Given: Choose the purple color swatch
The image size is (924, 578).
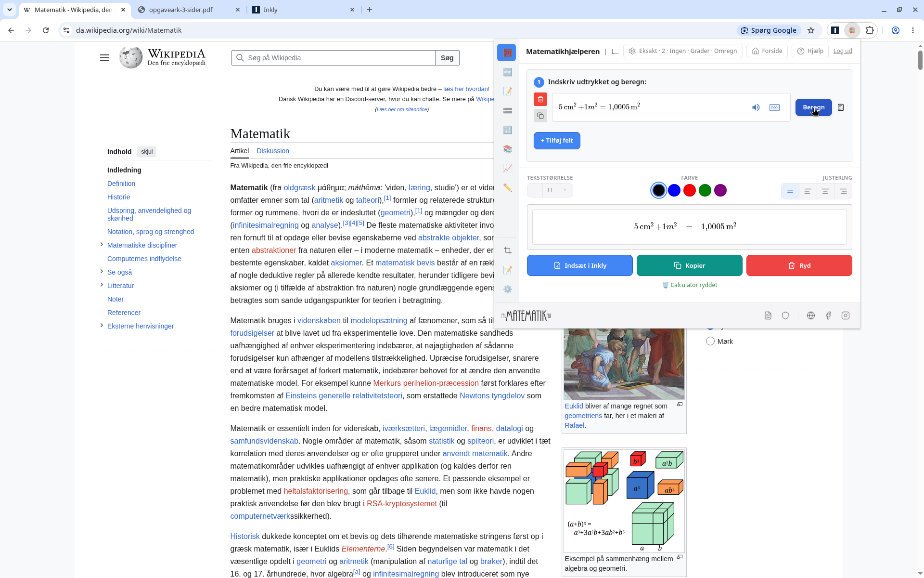Looking at the screenshot, I should click(720, 191).
